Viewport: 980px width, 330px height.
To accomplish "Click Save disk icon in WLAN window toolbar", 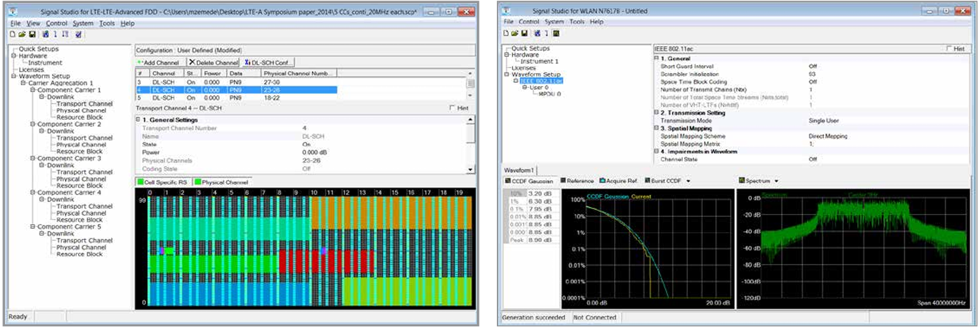I will click(524, 33).
